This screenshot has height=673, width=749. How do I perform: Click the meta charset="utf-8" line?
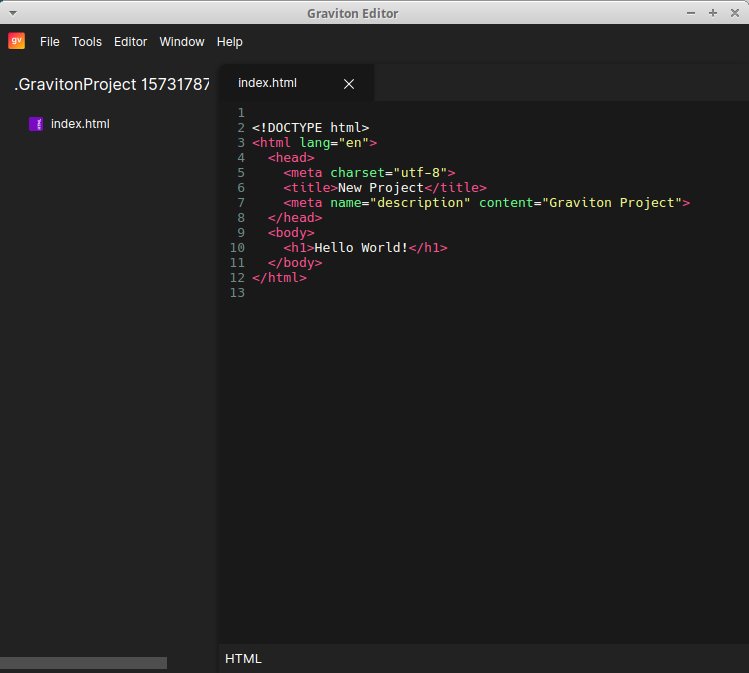click(x=369, y=172)
